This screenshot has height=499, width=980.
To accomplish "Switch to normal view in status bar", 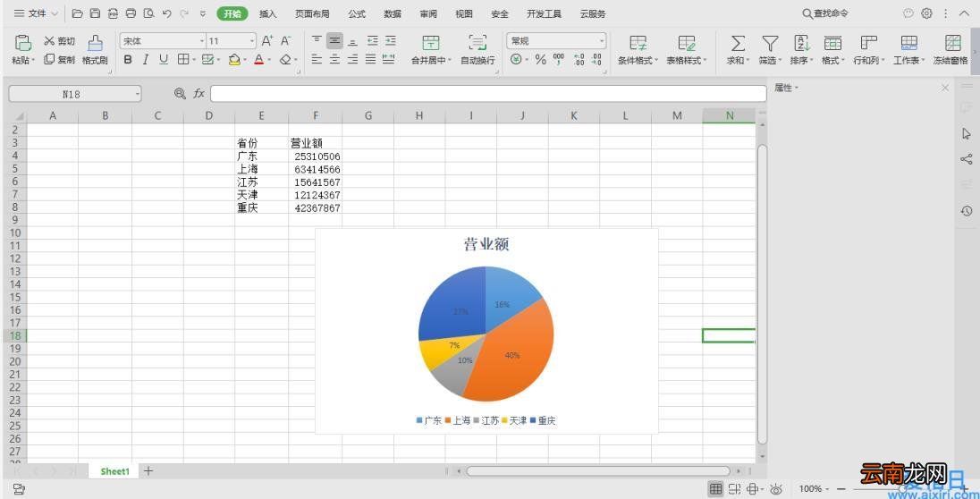I will 715,488.
